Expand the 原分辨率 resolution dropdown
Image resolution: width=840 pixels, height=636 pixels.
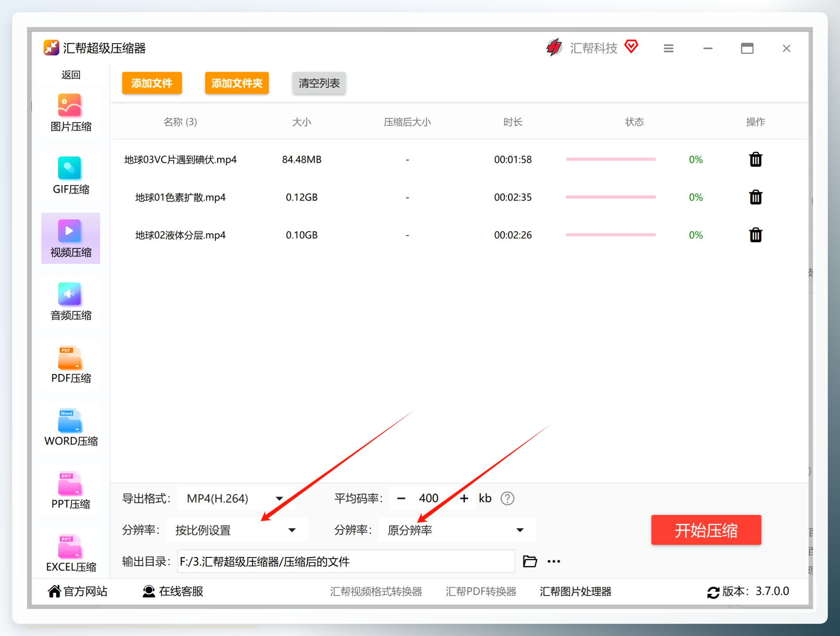click(x=457, y=530)
